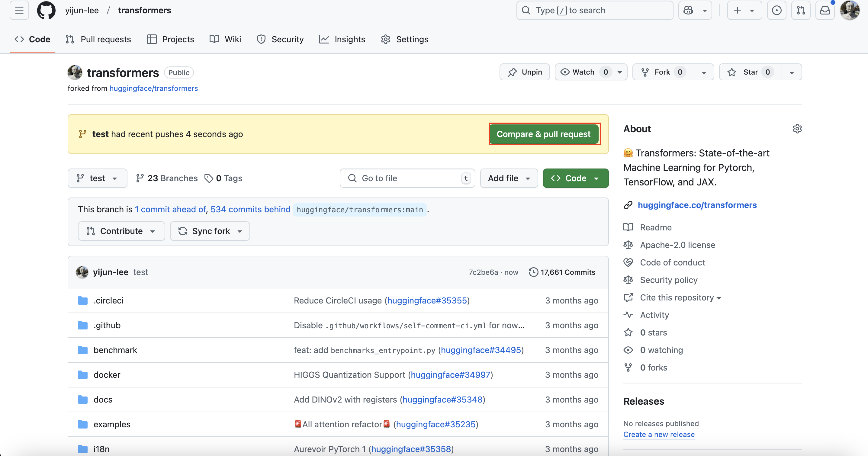Unpin the repository
This screenshot has width=868, height=456.
pos(525,72)
